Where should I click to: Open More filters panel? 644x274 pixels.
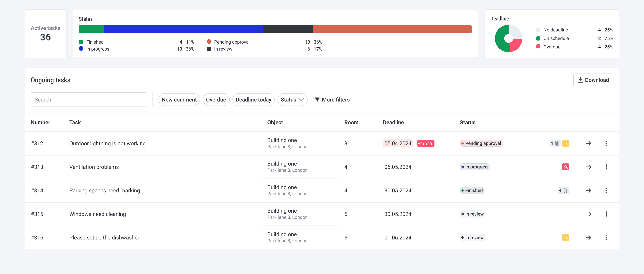pos(332,100)
